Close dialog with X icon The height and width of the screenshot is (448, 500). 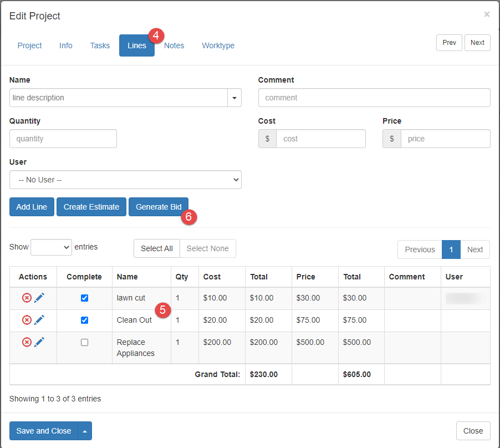pyautogui.click(x=487, y=14)
